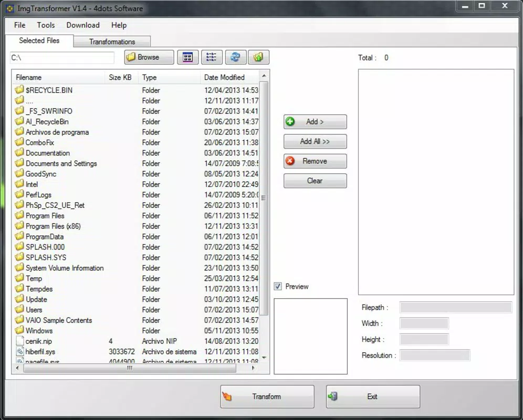Click the Add > button
The height and width of the screenshot is (420, 523).
(315, 122)
